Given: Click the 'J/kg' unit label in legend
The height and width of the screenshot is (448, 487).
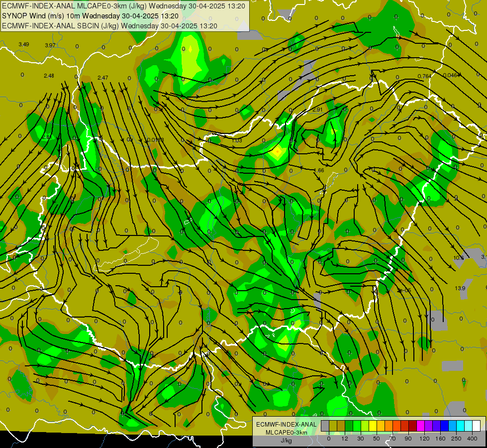Looking at the screenshot, I should (286, 441).
